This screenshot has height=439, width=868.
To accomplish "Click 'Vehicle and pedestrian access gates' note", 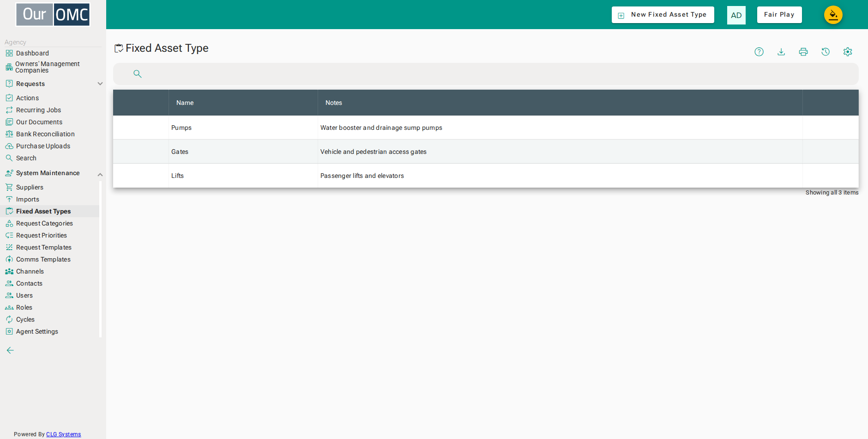I will (x=373, y=152).
